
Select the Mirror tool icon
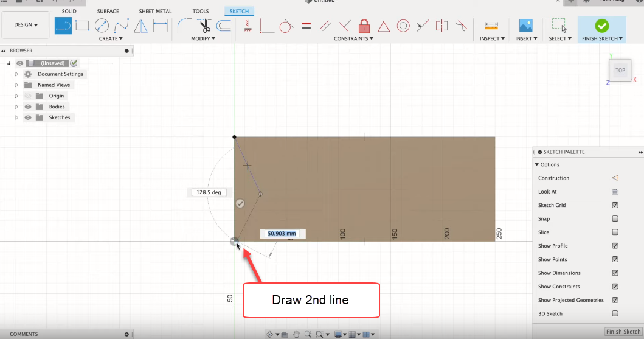pyautogui.click(x=140, y=26)
